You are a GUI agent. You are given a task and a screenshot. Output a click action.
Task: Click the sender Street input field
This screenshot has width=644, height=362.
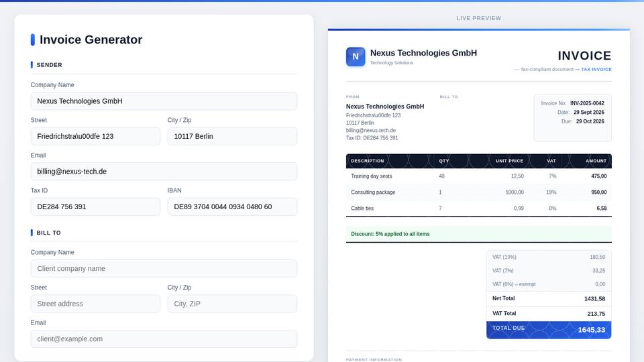(95, 136)
